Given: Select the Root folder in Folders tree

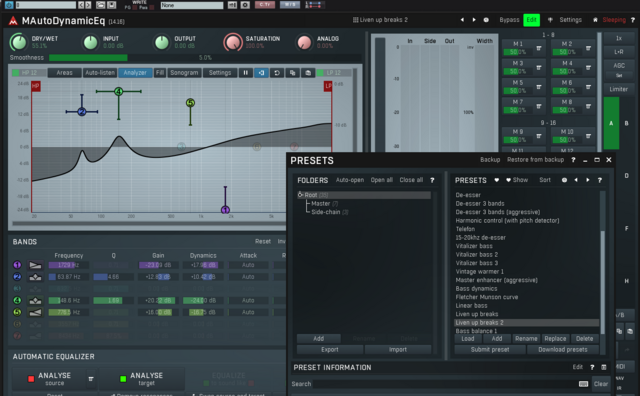Looking at the screenshot, I should (x=364, y=195).
